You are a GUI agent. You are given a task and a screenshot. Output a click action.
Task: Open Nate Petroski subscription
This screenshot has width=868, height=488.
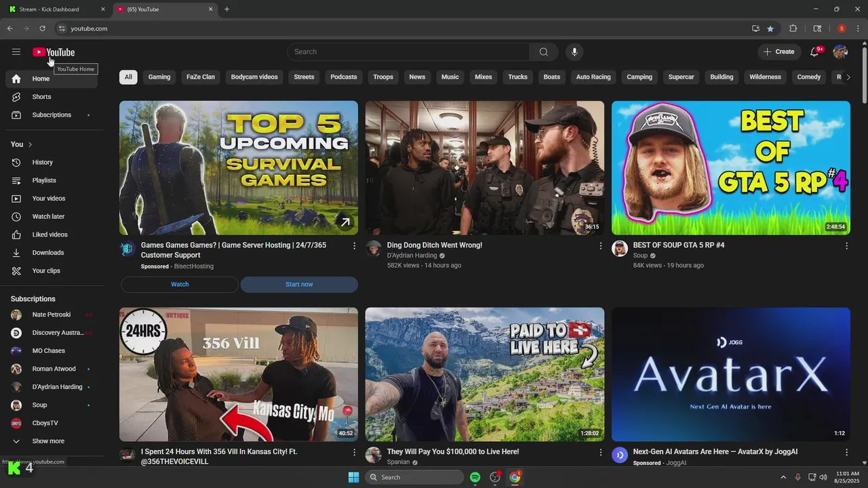point(52,314)
